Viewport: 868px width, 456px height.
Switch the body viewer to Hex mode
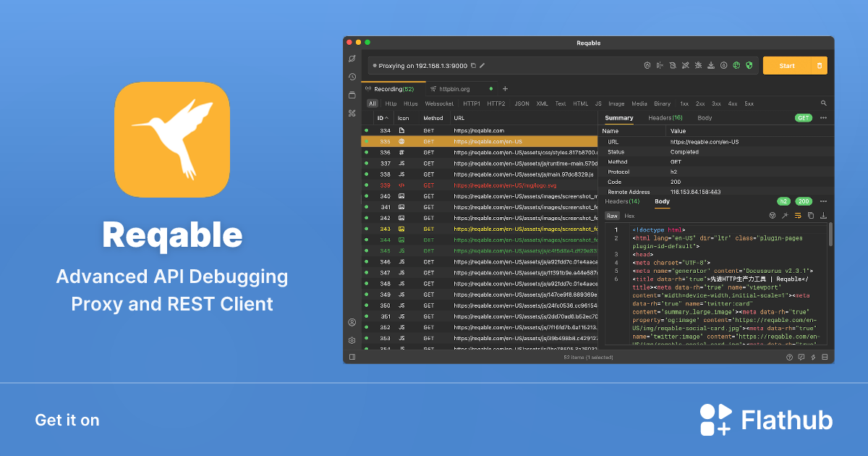[x=629, y=216]
